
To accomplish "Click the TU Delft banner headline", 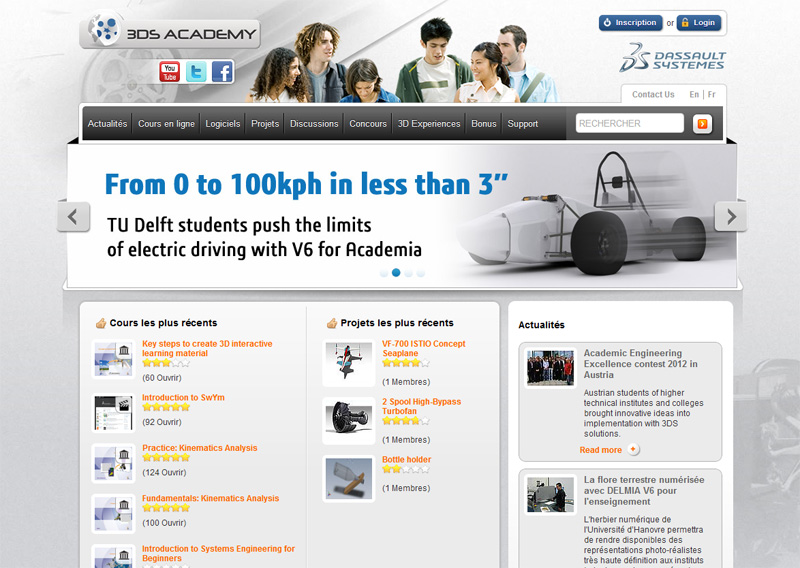I will [306, 184].
